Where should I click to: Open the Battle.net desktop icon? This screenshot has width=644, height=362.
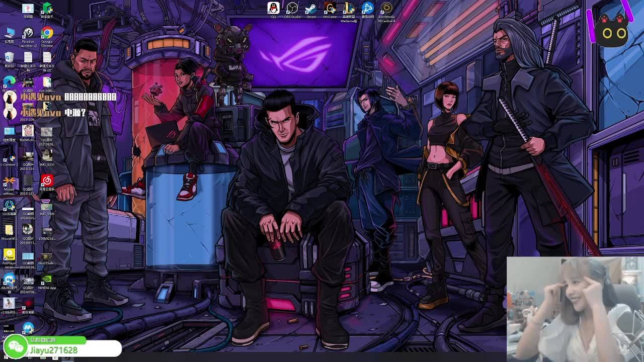click(x=367, y=9)
